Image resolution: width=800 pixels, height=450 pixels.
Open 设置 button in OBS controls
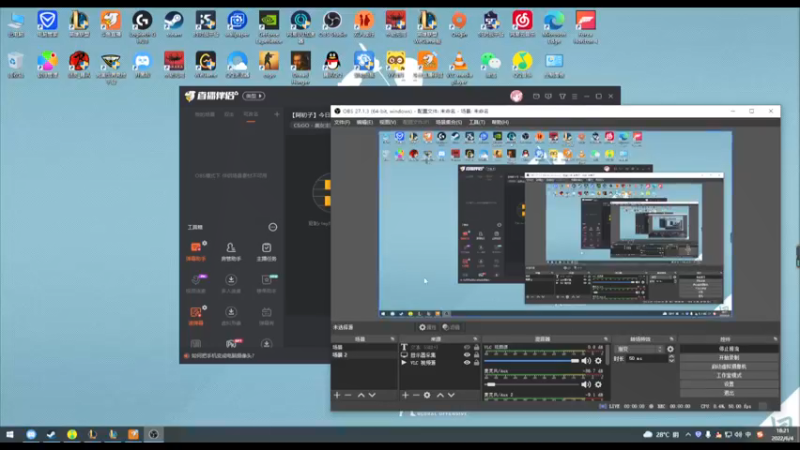(x=729, y=384)
